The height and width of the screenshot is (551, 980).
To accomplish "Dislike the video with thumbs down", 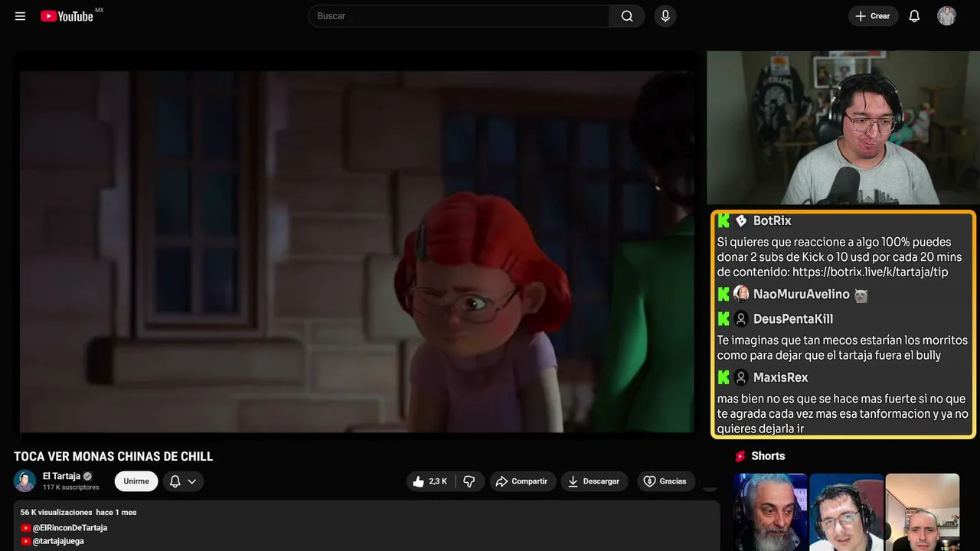I will coord(469,481).
